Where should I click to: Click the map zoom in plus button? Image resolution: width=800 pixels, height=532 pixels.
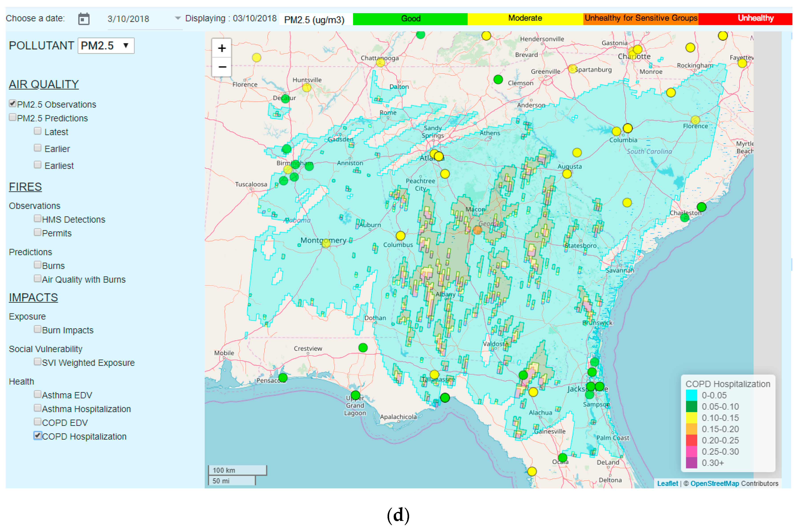[x=222, y=48]
